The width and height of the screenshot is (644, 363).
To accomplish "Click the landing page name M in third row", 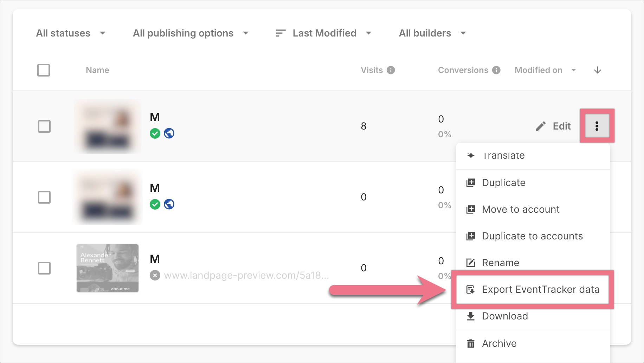I will pyautogui.click(x=155, y=259).
